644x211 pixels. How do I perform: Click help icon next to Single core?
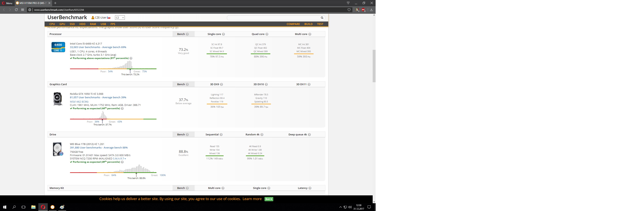click(x=223, y=34)
